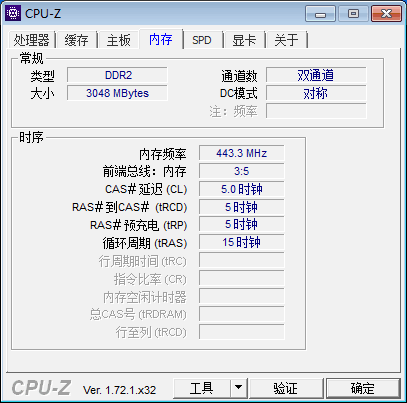Click the maximize button in title bar
The image size is (407, 403).
[353, 14]
